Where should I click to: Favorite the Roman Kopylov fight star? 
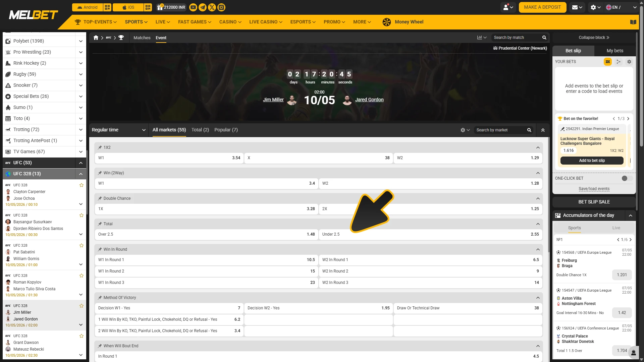(x=82, y=276)
